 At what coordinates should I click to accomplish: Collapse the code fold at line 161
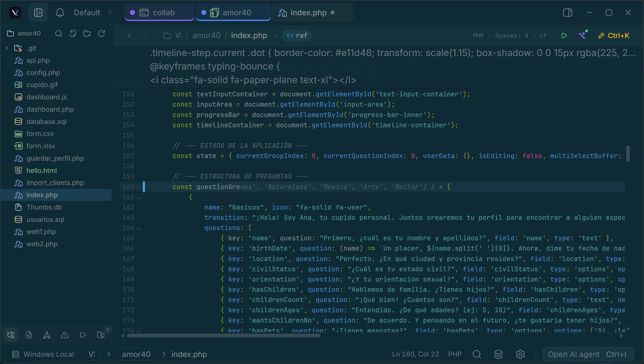pyautogui.click(x=139, y=197)
